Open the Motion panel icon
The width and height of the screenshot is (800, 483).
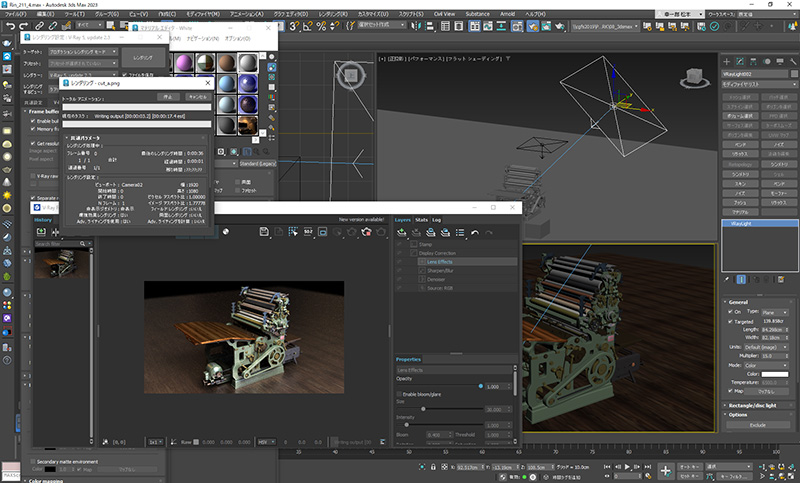tap(766, 62)
